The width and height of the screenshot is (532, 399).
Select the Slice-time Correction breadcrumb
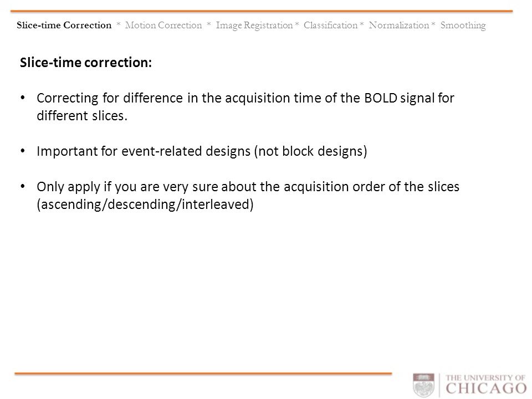tap(64, 25)
